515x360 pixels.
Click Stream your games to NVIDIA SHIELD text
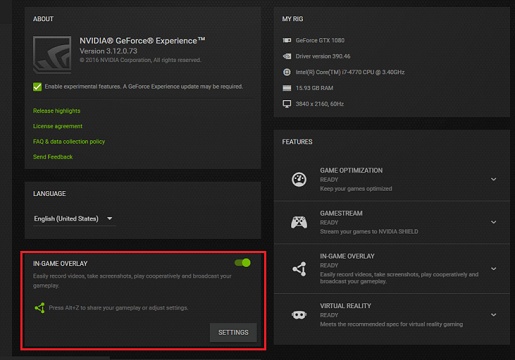(x=369, y=231)
